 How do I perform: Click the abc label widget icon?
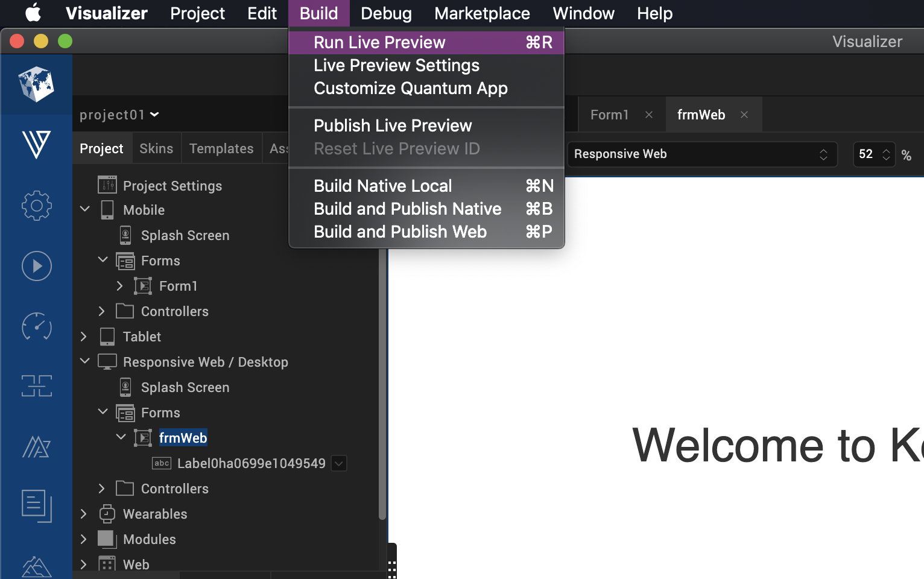(x=161, y=463)
